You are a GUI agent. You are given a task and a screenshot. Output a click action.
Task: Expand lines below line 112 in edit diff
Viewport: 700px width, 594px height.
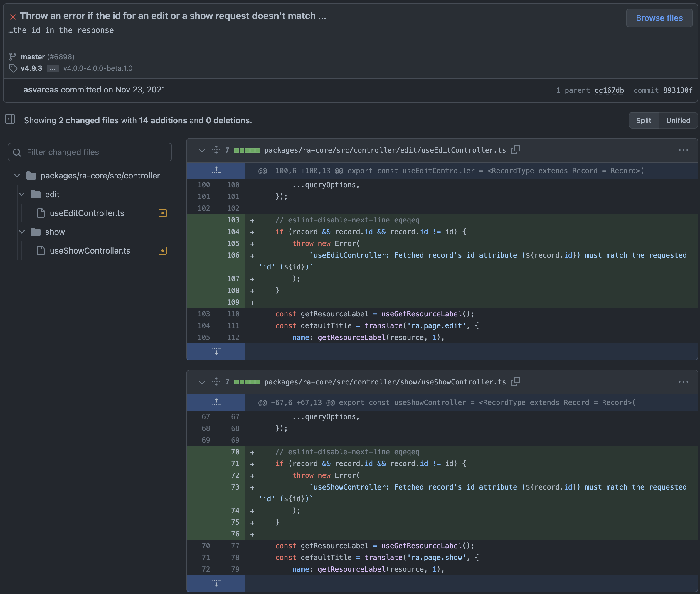point(216,352)
